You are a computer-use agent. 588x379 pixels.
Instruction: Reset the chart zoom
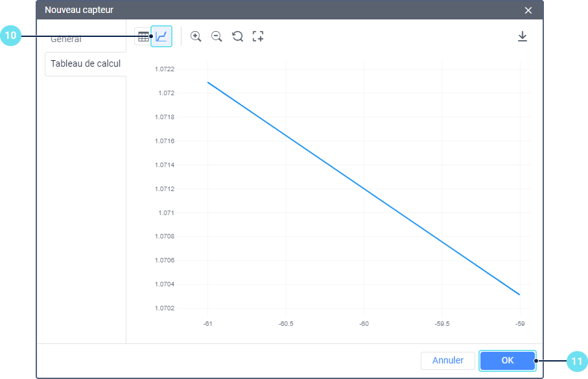[237, 36]
